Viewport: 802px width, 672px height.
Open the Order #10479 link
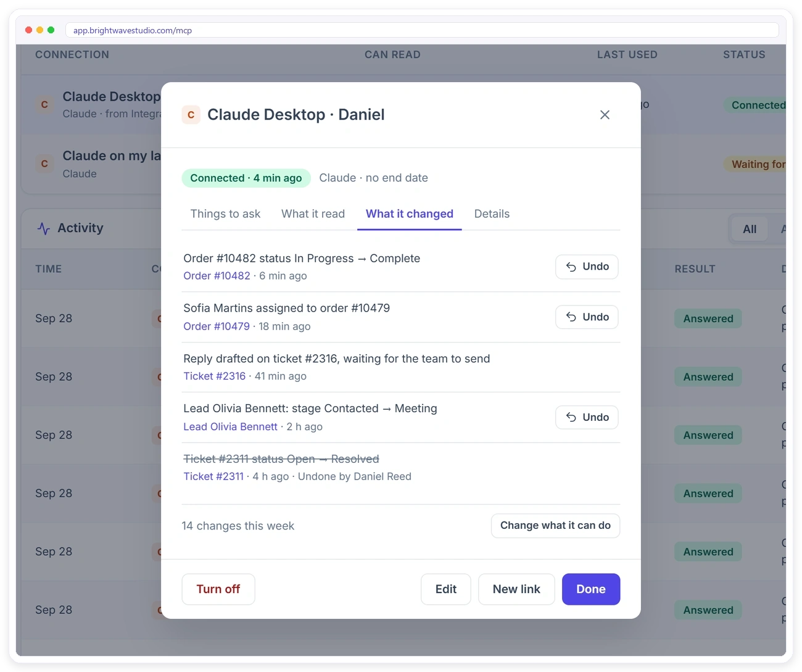click(x=217, y=326)
